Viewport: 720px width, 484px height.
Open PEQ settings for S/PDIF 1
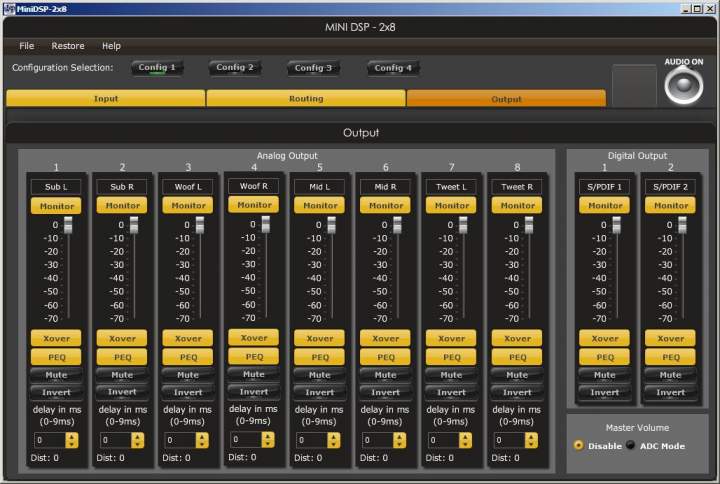coord(605,357)
